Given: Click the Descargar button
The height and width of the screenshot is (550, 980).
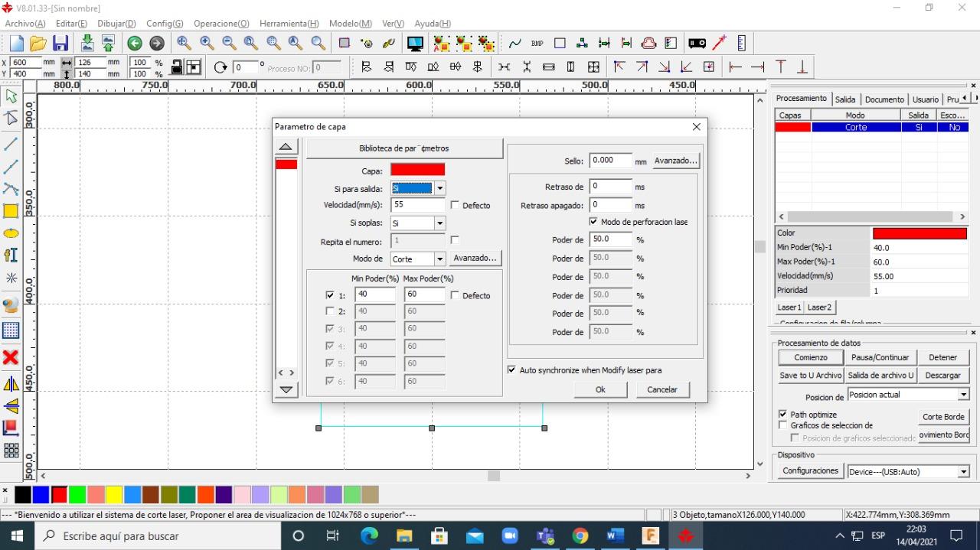Looking at the screenshot, I should pyautogui.click(x=942, y=376).
